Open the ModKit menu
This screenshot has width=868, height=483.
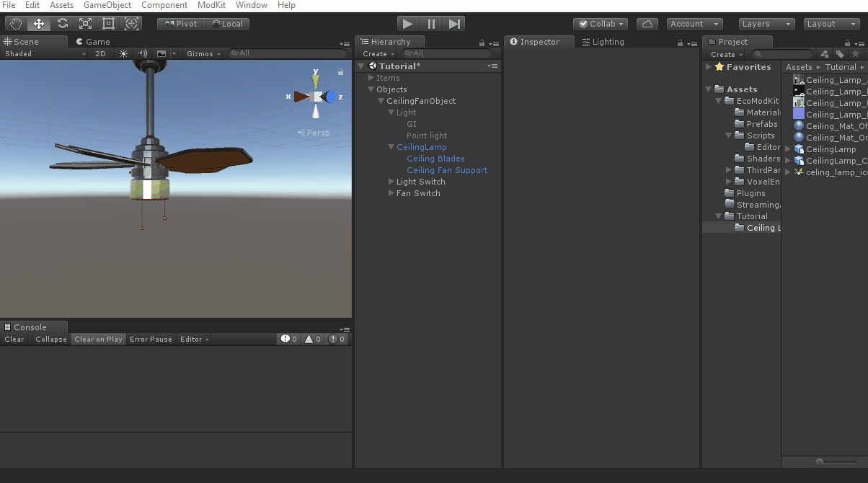pyautogui.click(x=212, y=5)
